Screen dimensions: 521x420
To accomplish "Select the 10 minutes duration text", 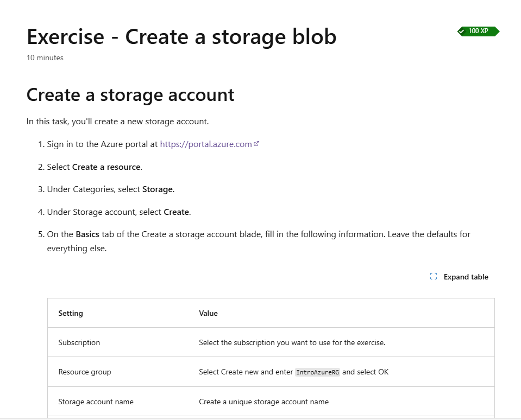I will tap(45, 58).
